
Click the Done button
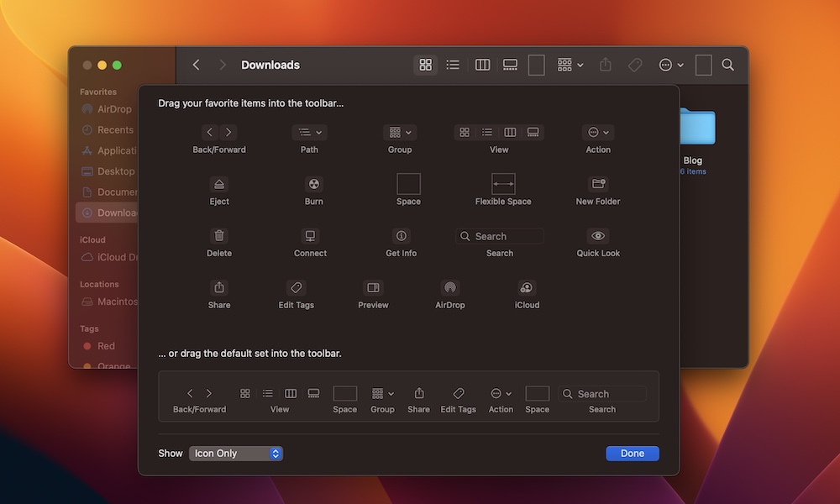(633, 453)
